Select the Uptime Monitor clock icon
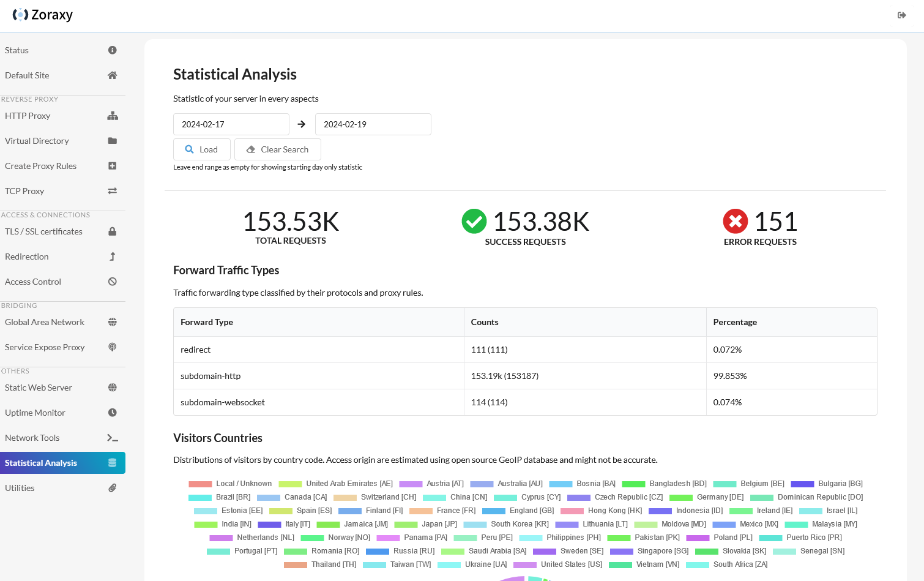The image size is (924, 581). 112,412
